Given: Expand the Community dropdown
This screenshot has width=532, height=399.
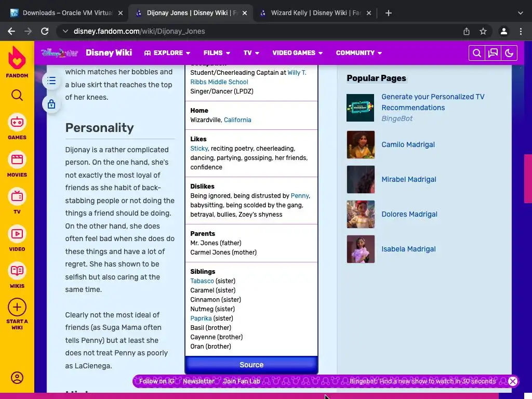Looking at the screenshot, I should tap(359, 53).
